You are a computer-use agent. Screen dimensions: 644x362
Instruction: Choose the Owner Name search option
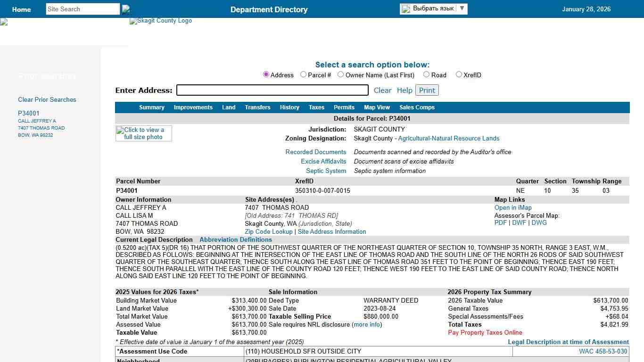pos(340,74)
